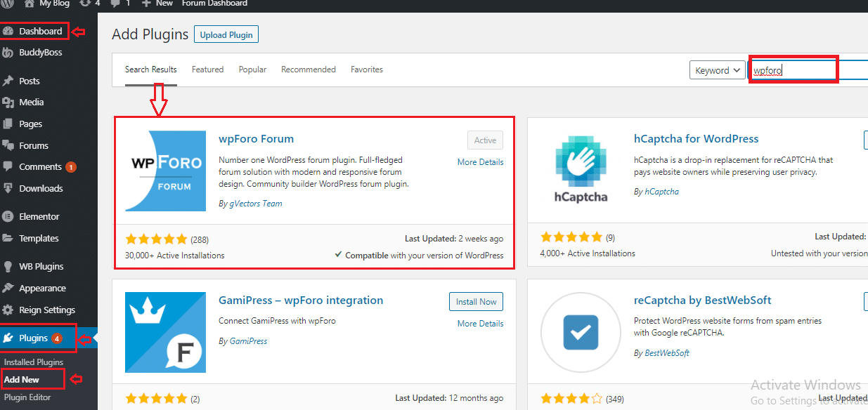
Task: Click the WB Plugins lightbulb icon
Action: (x=8, y=266)
